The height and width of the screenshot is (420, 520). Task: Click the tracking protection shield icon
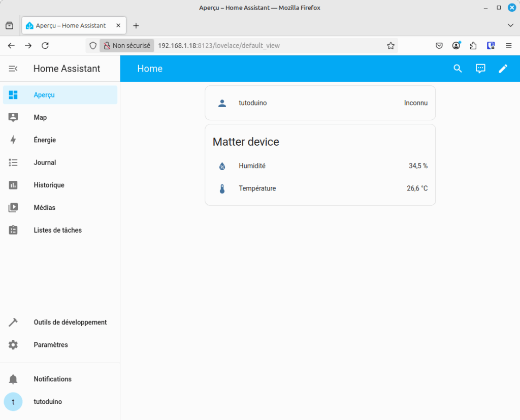pos(93,46)
